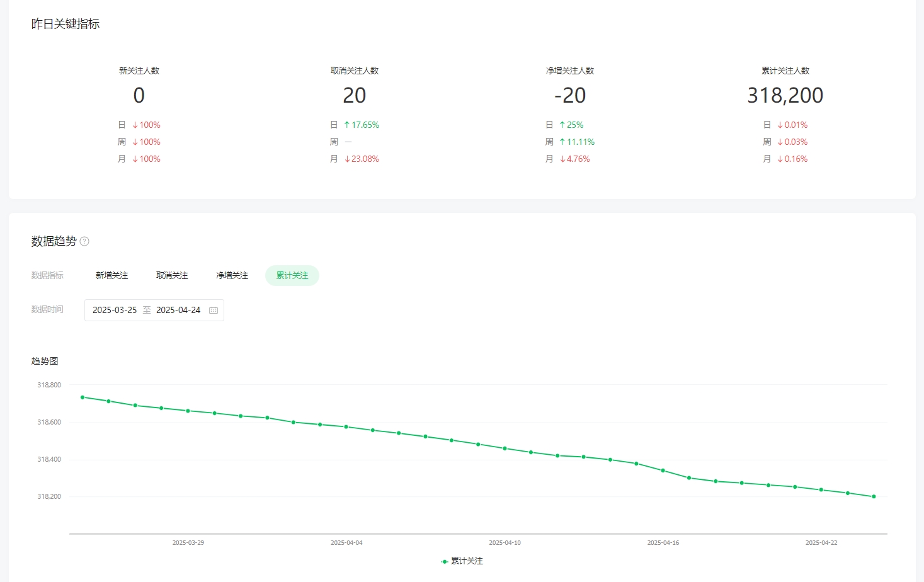The image size is (924, 582).
Task: Click the 0.16% monthly change under 累计关注人数
Action: [x=792, y=159]
